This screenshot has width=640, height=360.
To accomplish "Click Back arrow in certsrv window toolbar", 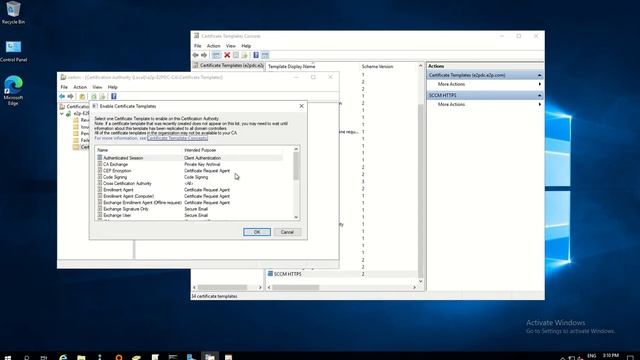I will pos(62,96).
